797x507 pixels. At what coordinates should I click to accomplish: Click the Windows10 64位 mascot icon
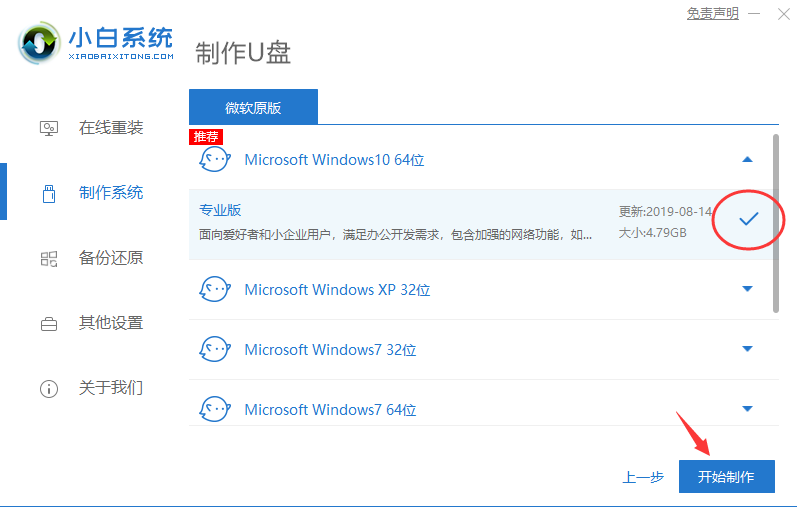(x=214, y=160)
